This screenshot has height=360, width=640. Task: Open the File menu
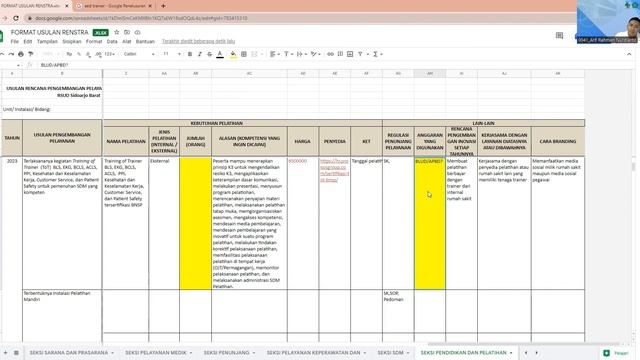(15, 42)
